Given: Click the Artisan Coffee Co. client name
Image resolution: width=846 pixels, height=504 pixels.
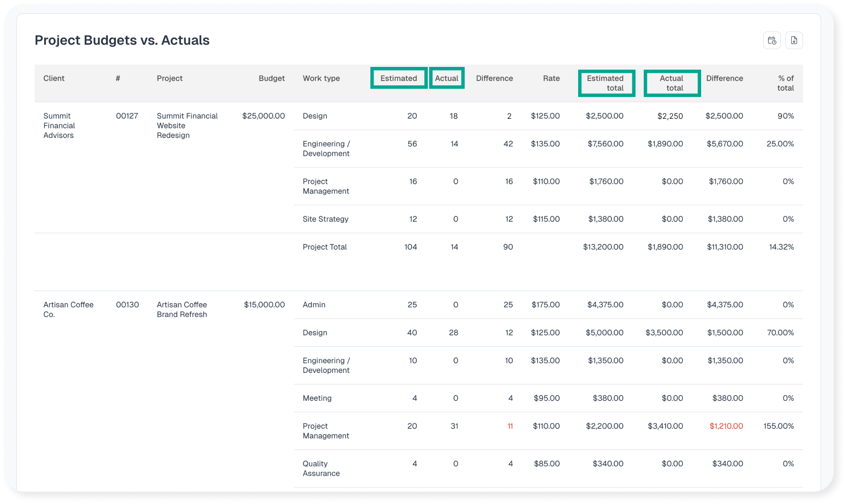Looking at the screenshot, I should (68, 310).
